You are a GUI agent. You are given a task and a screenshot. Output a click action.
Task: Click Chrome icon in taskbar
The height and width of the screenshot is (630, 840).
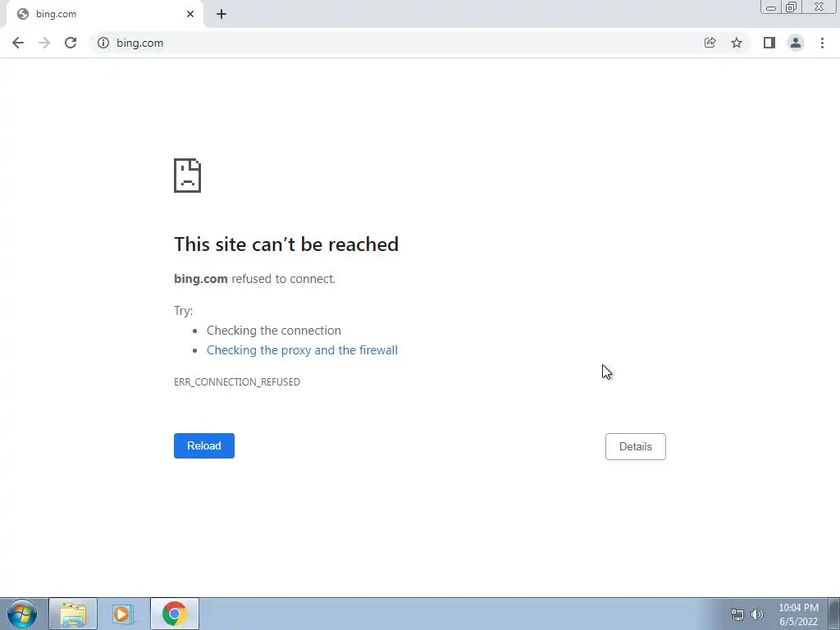[175, 614]
